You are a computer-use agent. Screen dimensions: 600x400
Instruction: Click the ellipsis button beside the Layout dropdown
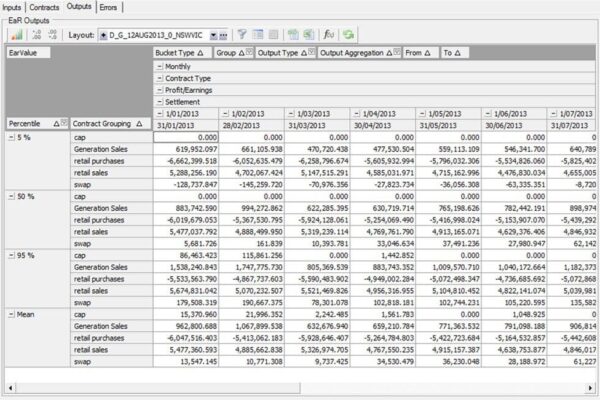[223, 36]
